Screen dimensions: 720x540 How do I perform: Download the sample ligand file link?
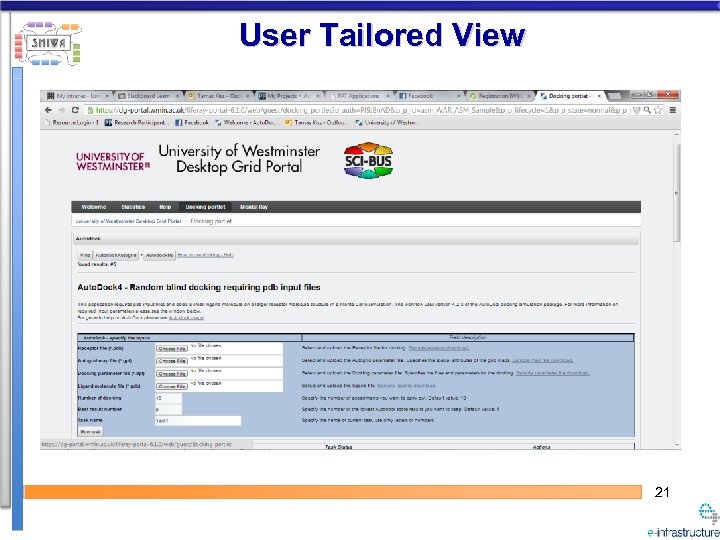click(406, 386)
